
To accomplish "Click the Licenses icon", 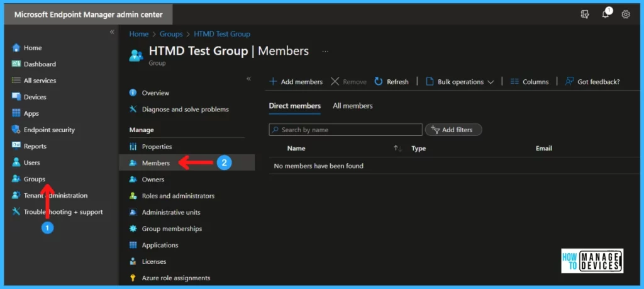I will (x=133, y=261).
